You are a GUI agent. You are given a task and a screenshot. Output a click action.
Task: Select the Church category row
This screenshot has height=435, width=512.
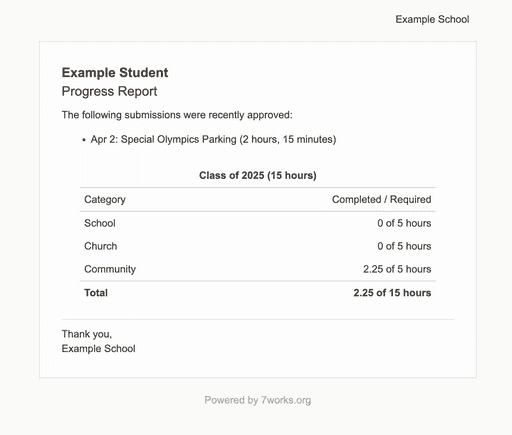(258, 246)
